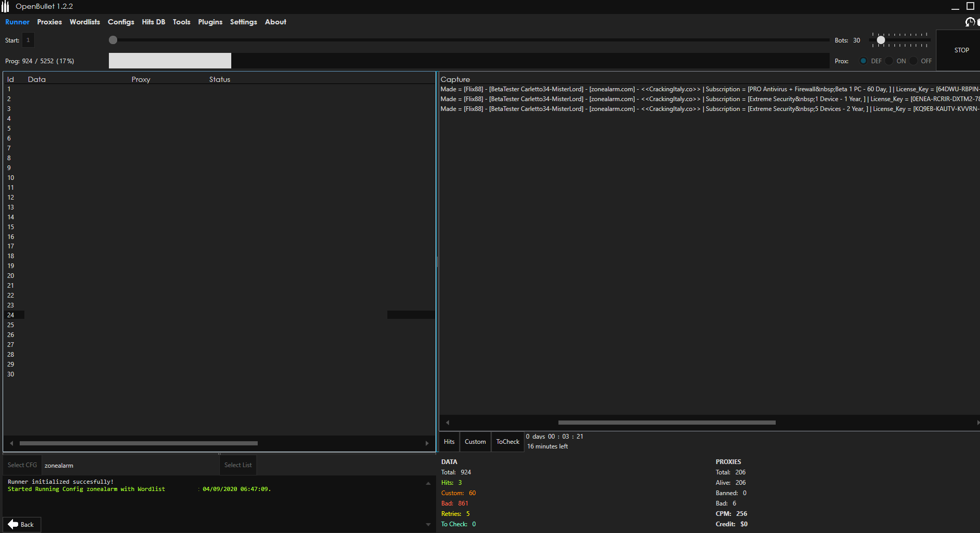This screenshot has width=980, height=533.
Task: Click the Select CFG button
Action: [x=22, y=465]
